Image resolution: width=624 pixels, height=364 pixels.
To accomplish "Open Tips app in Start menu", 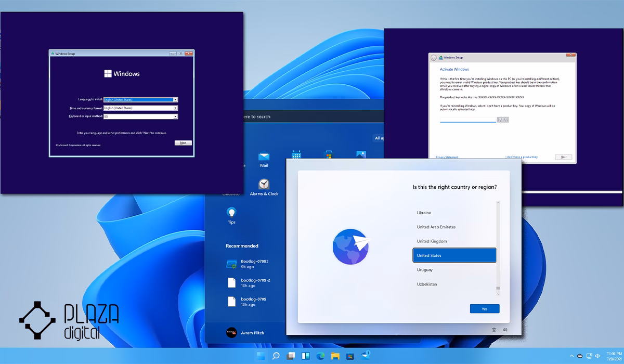I will point(231,216).
